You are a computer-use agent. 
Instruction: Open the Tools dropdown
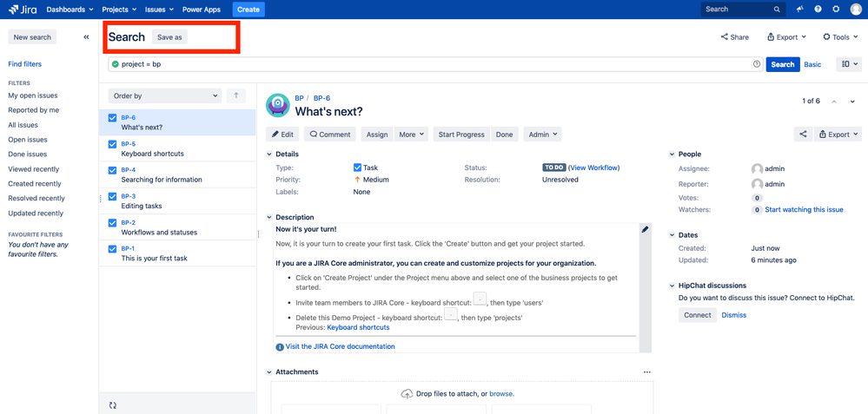point(840,37)
